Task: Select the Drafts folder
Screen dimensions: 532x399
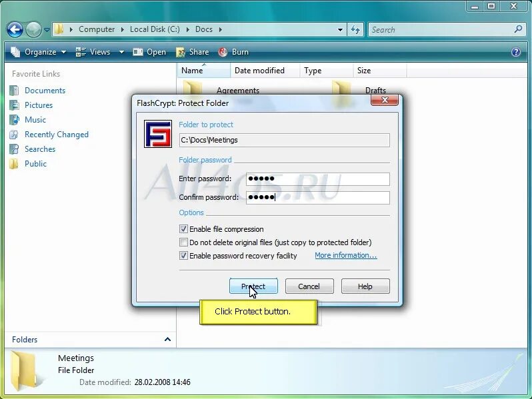Action: (375, 90)
